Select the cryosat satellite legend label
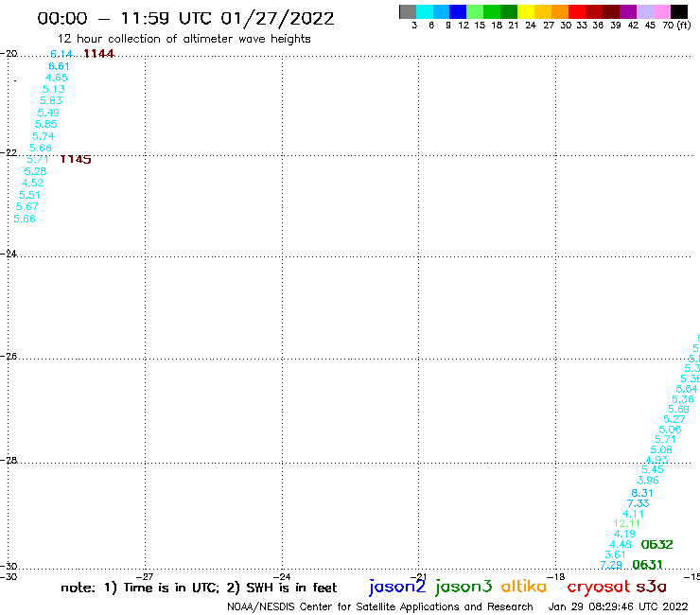Screen dimensions: 700x615 [x=598, y=587]
